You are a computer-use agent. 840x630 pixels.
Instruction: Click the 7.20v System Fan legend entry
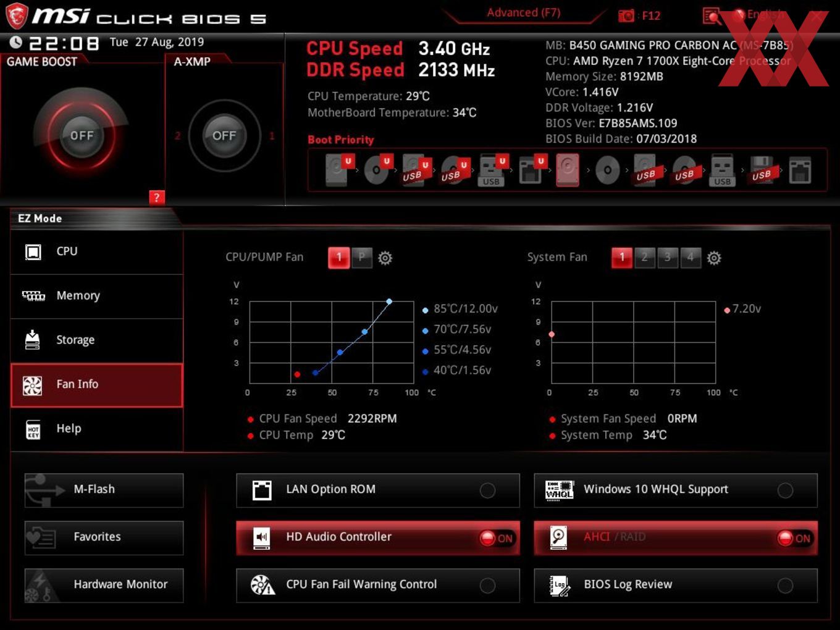(x=742, y=309)
